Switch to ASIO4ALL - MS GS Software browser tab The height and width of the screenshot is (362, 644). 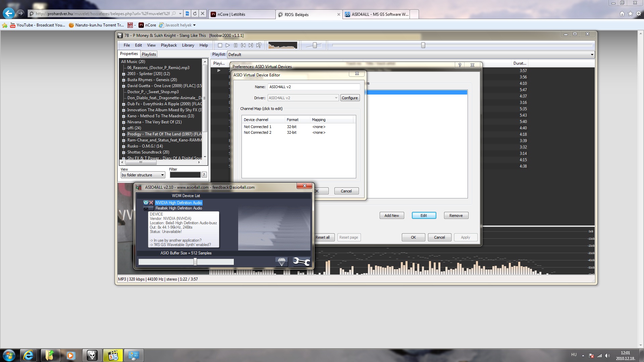(377, 14)
